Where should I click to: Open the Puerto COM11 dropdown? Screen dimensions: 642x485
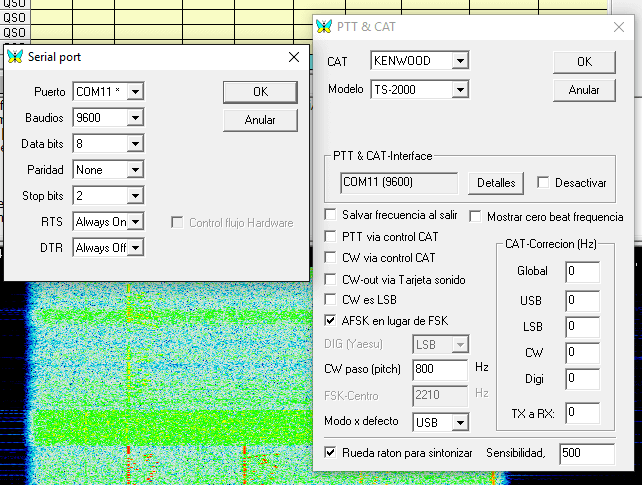pyautogui.click(x=135, y=92)
